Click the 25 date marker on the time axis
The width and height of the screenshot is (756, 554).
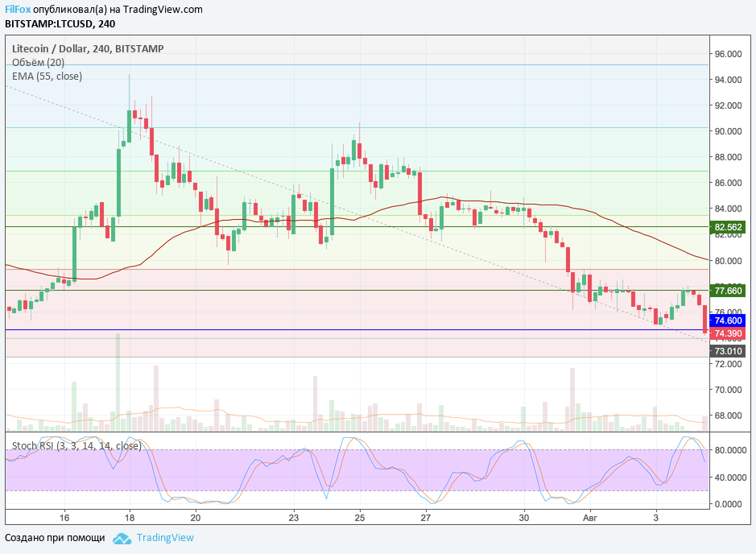point(360,517)
